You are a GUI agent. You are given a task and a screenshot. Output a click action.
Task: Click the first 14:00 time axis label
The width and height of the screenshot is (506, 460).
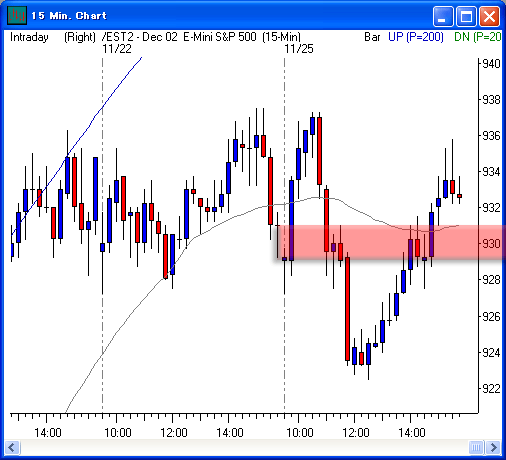(x=48, y=433)
